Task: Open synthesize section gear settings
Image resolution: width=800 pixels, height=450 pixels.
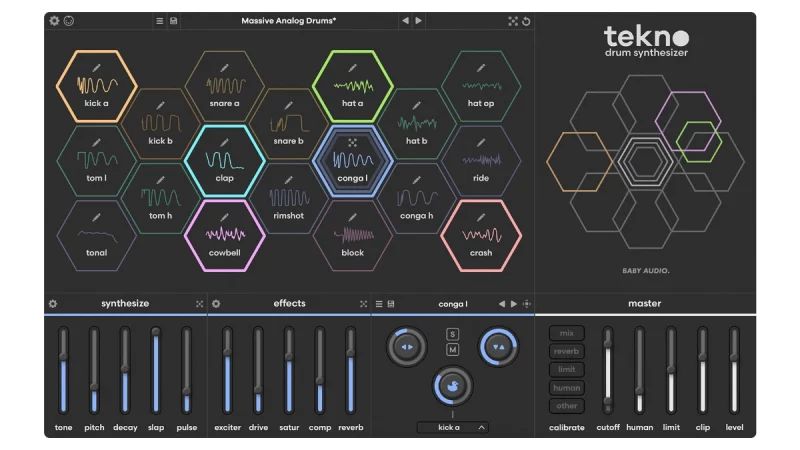Action: 53,304
